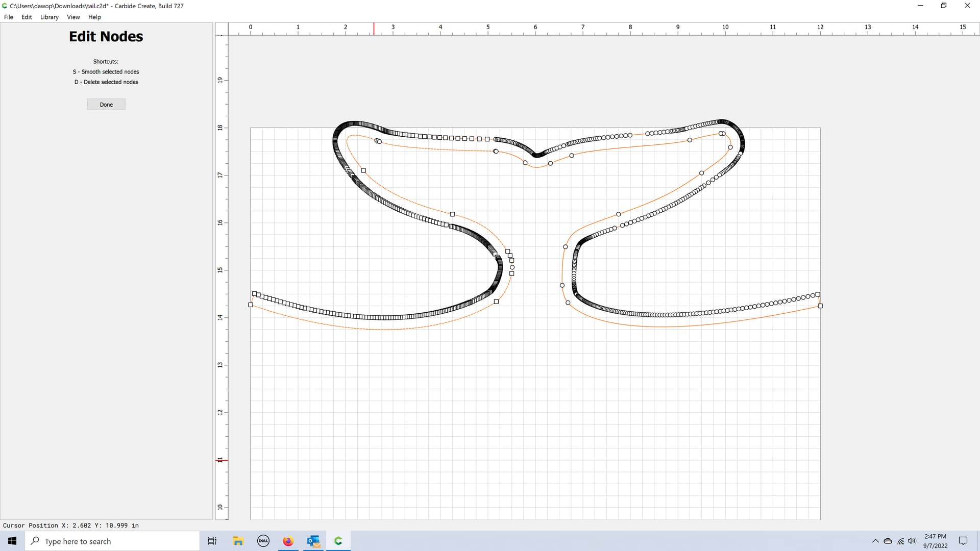The height and width of the screenshot is (551, 980).
Task: Click the Done button to finish node editing
Action: 106,105
